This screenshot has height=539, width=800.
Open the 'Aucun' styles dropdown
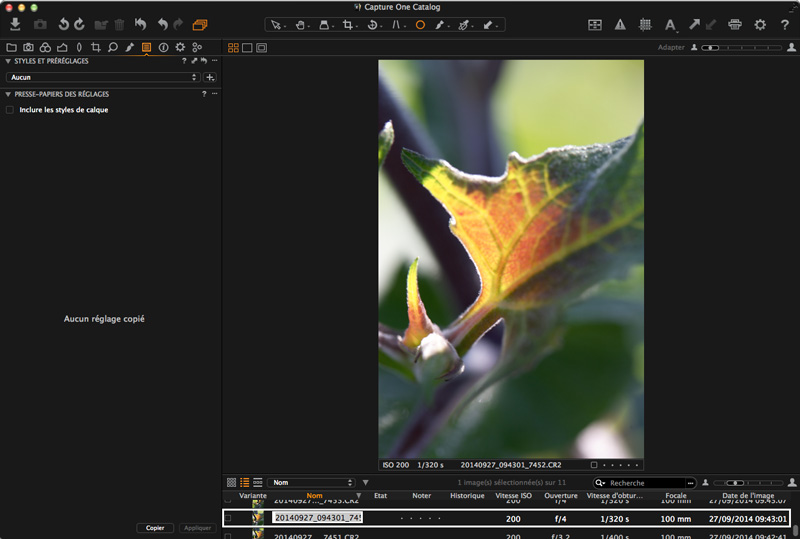[103, 77]
